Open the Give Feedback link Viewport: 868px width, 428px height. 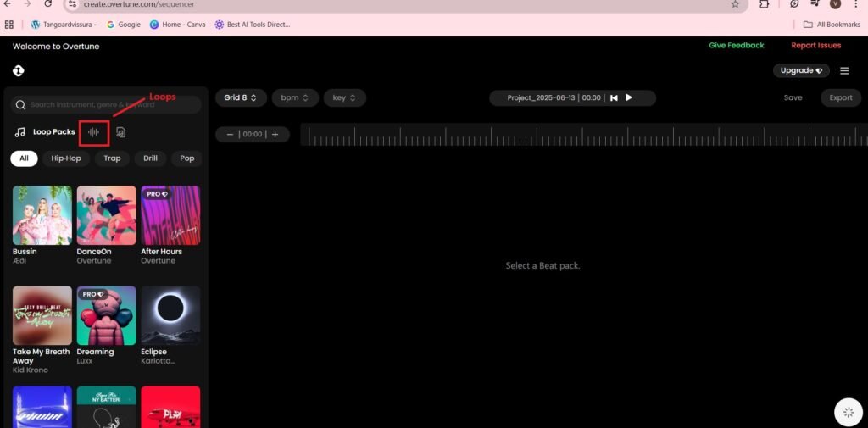tap(737, 46)
